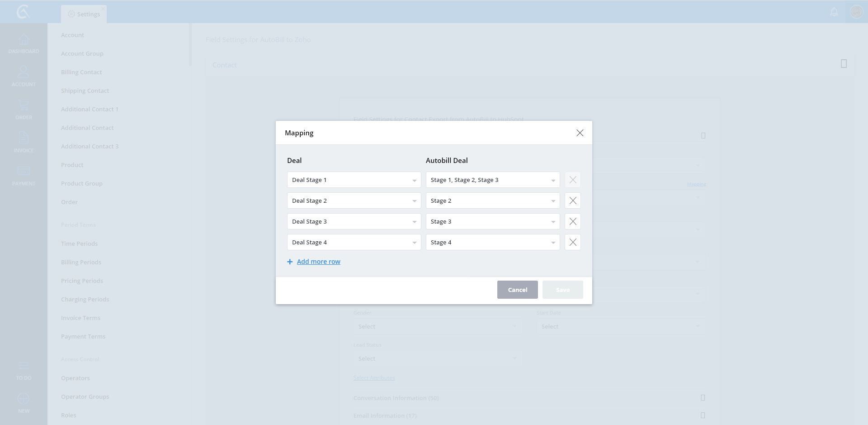Select Product Group in the settings menu
868x425 pixels.
82,183
